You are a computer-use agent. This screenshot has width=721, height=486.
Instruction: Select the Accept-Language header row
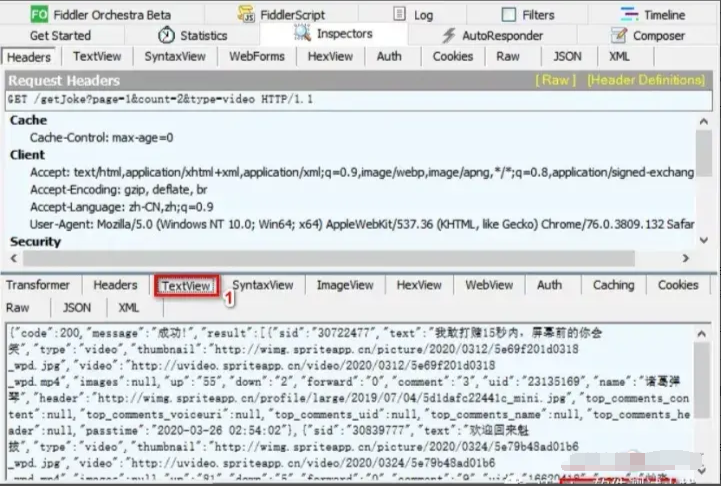121,207
